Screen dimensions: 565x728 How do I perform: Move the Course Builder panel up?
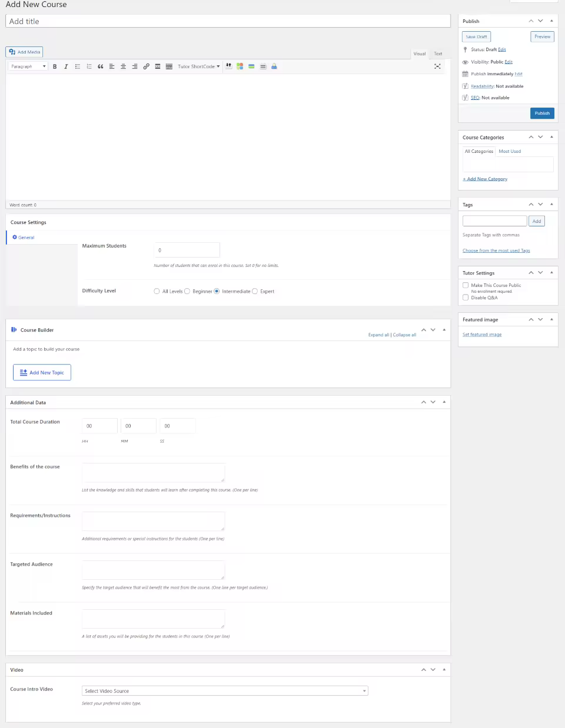[424, 330]
